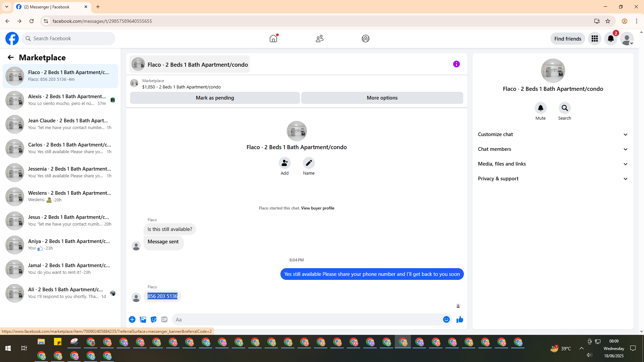644x362 pixels.
Task: Choose a GIF in the composer
Action: click(x=164, y=319)
